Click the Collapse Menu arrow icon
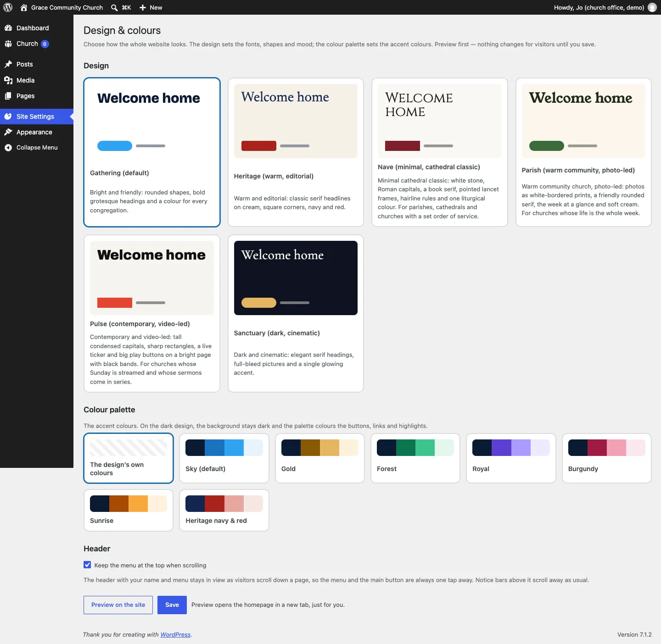 (x=8, y=148)
